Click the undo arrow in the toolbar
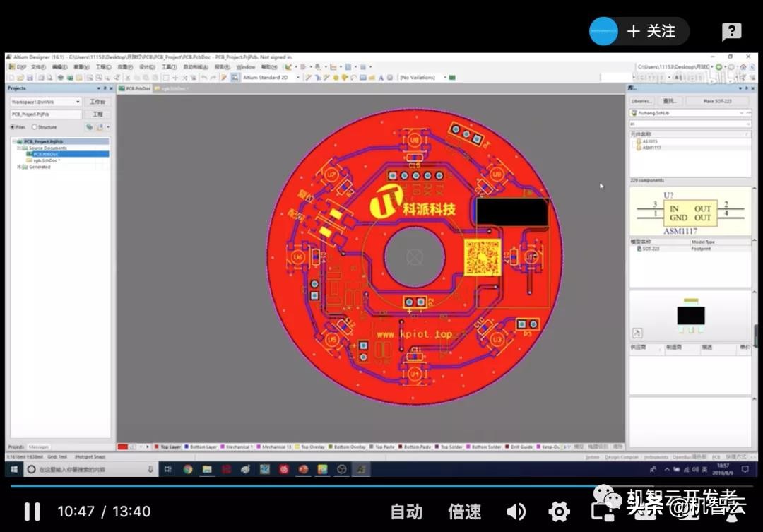The width and height of the screenshot is (763, 532). click(204, 77)
